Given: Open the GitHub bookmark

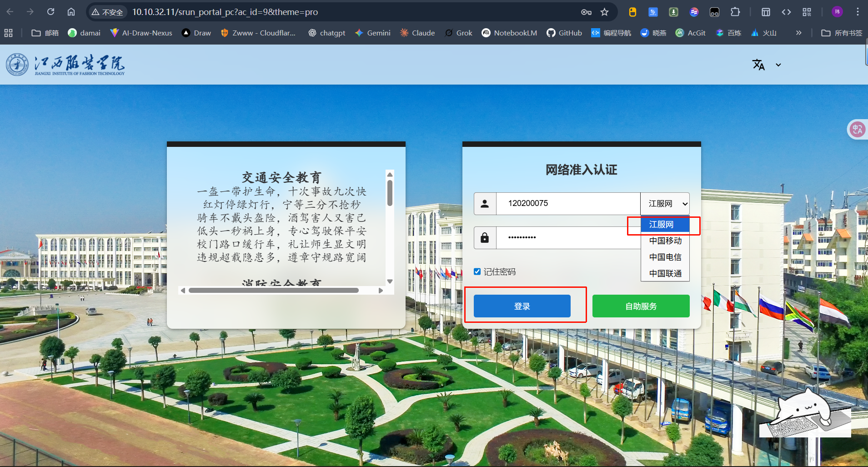Looking at the screenshot, I should [564, 33].
